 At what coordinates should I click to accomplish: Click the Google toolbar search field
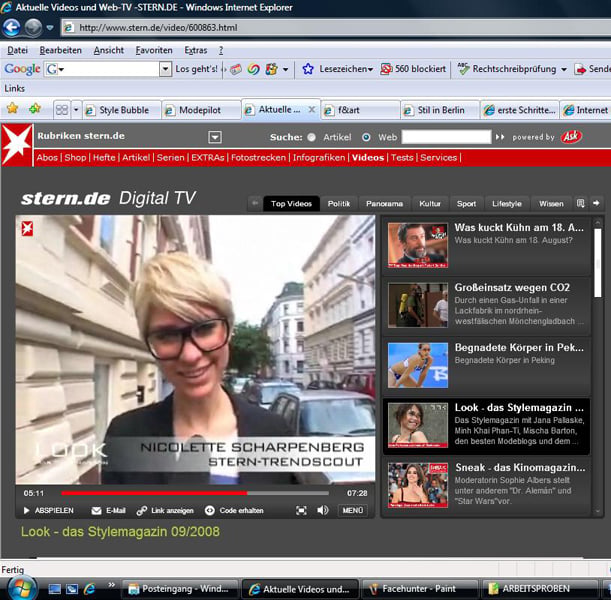coord(107,69)
